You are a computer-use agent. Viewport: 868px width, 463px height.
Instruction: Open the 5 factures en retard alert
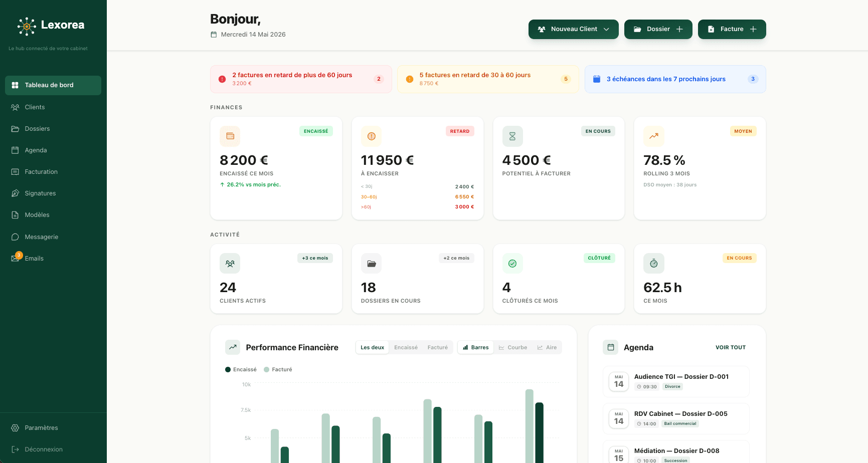pyautogui.click(x=488, y=79)
